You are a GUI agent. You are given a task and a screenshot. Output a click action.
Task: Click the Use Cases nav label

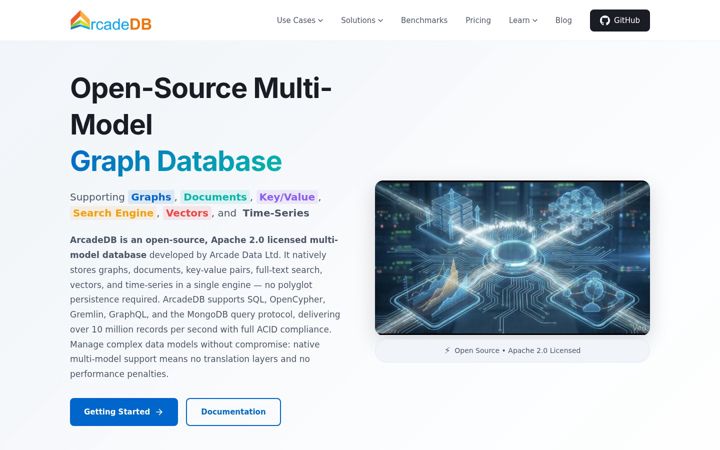(x=296, y=20)
